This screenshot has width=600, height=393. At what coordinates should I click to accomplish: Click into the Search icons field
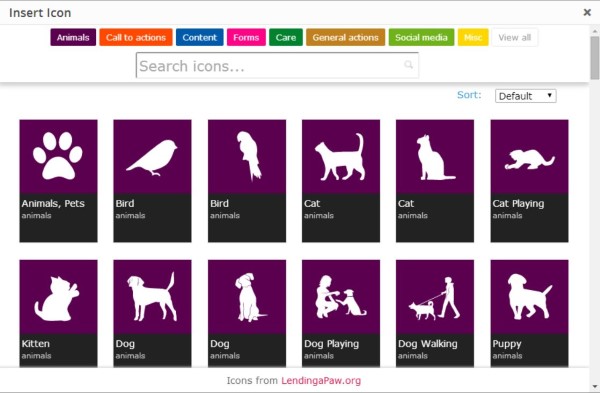[277, 65]
